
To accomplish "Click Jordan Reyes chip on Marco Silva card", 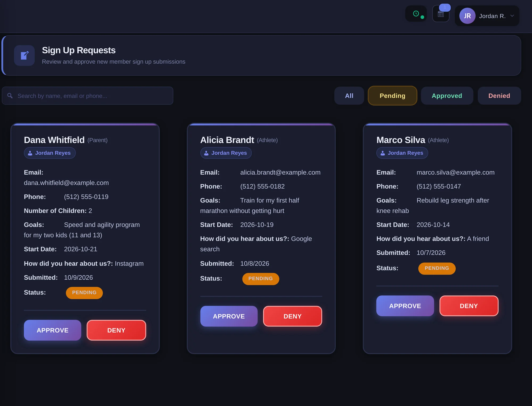I will 402,153.
